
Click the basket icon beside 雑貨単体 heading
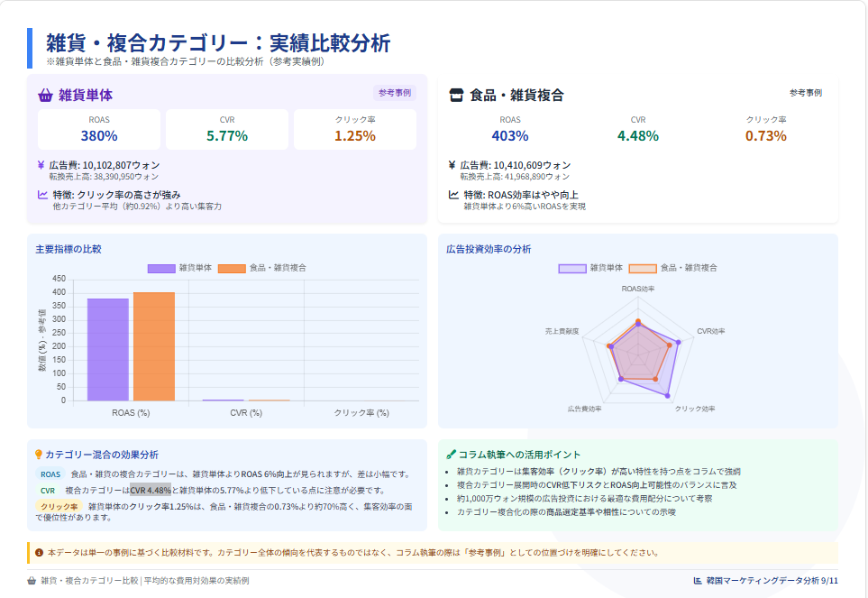tap(46, 95)
